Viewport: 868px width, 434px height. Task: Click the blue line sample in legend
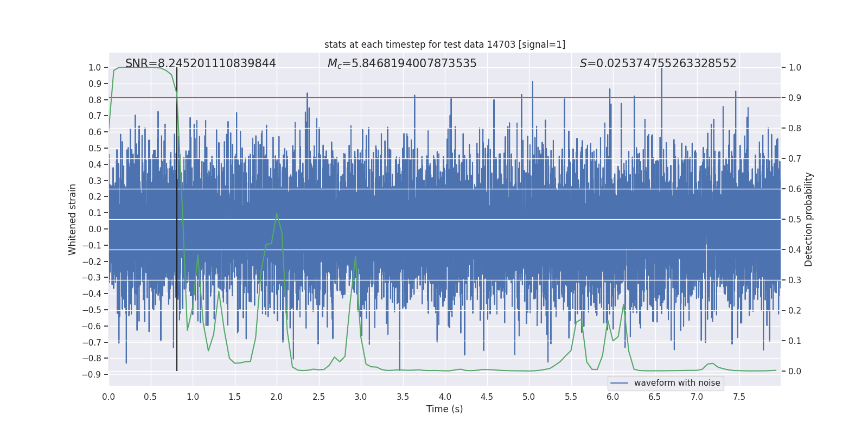click(x=619, y=383)
